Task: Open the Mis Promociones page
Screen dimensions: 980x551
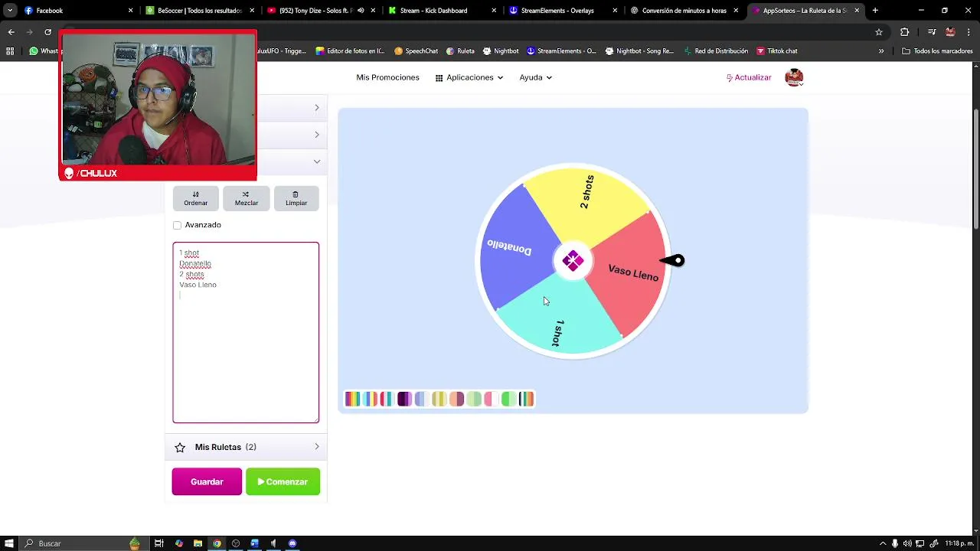Action: [387, 77]
